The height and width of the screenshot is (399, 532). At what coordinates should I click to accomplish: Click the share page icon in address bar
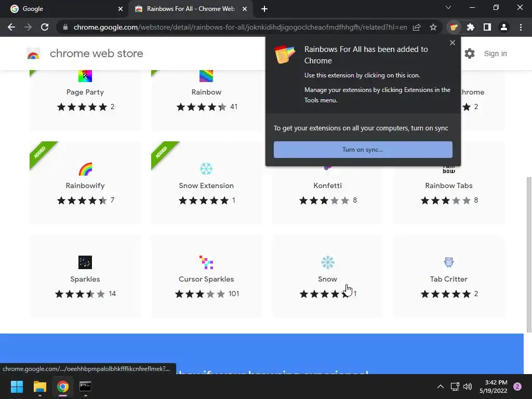[417, 27]
